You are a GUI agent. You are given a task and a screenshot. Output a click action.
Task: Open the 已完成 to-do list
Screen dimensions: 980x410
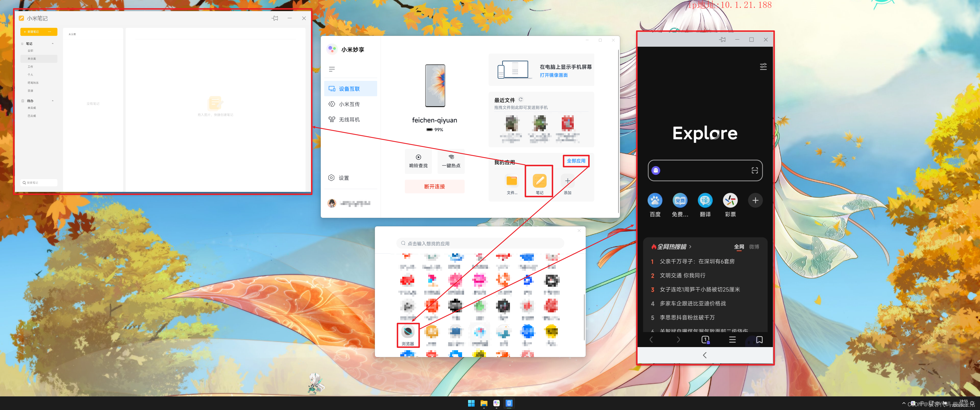point(32,116)
